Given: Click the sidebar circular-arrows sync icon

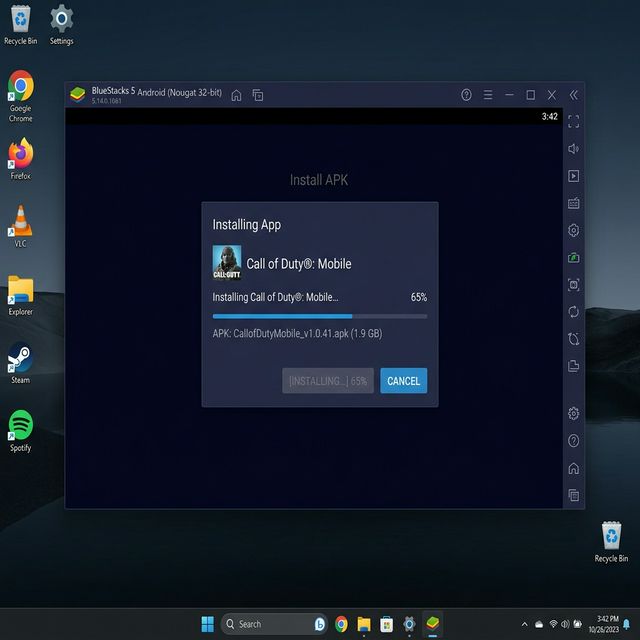Looking at the screenshot, I should 573,312.
